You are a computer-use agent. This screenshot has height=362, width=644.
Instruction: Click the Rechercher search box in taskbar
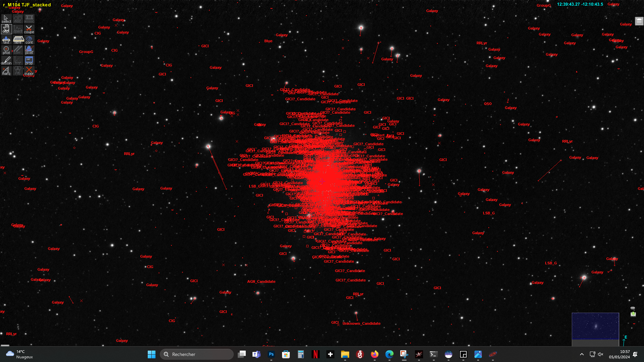point(197,354)
